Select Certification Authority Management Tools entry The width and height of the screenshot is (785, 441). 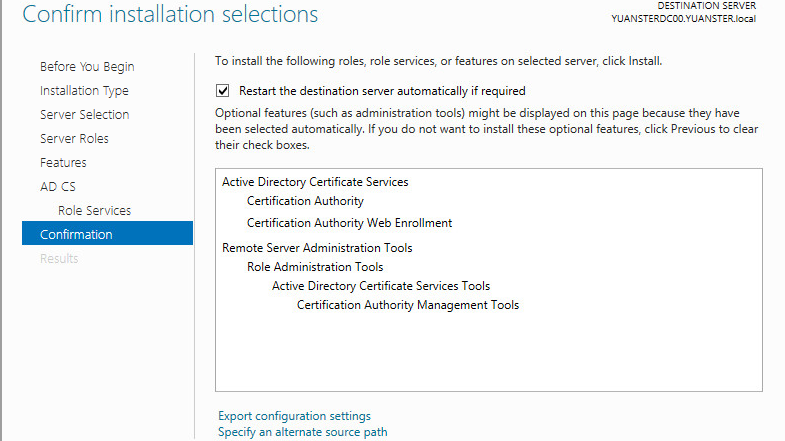pos(408,305)
